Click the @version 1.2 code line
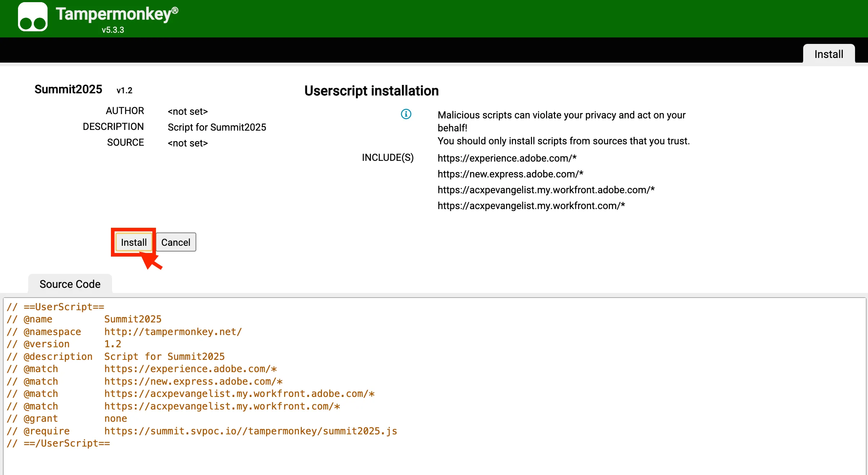 coord(64,344)
